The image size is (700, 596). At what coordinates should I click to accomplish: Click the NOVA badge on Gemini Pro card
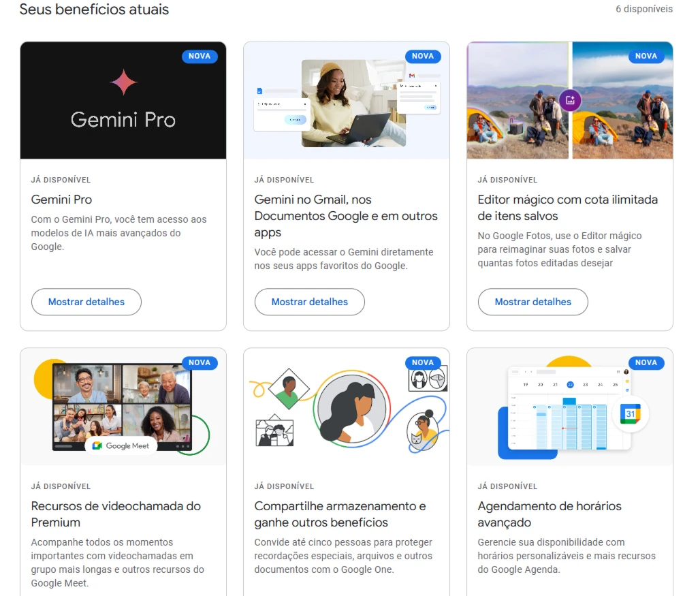point(200,57)
